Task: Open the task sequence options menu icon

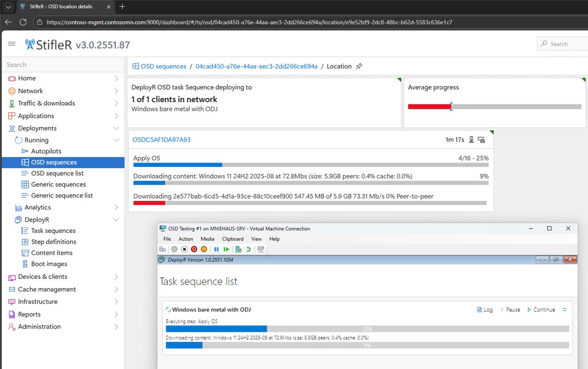Action: click(x=564, y=310)
